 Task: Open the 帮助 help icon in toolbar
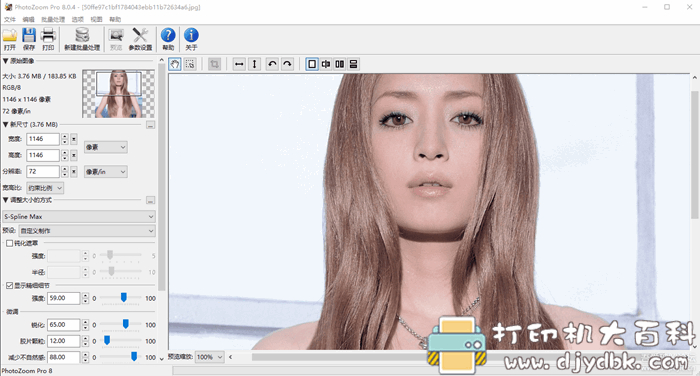coord(168,39)
